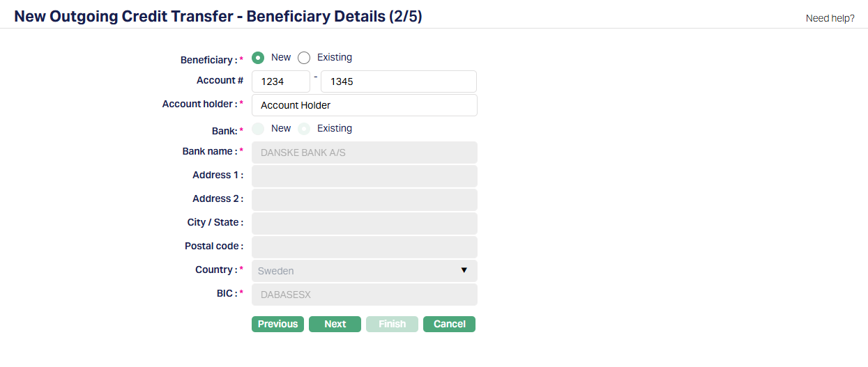Screen dimensions: 868x367
Task: Expand the Country dropdown showing Sweden
Action: pyautogui.click(x=364, y=271)
